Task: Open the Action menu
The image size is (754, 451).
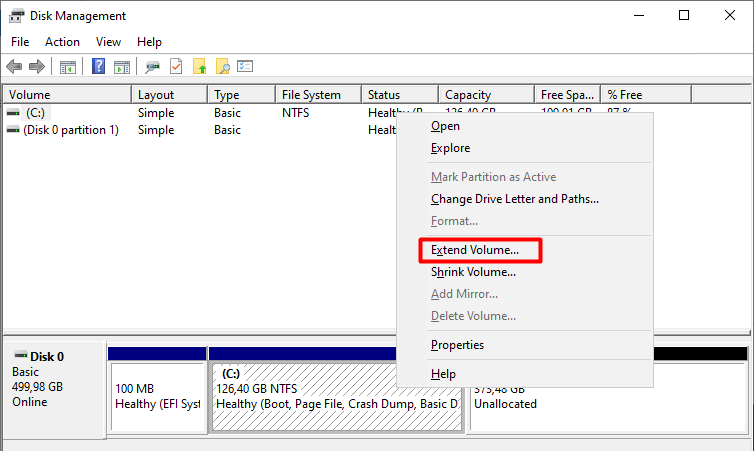Action: (62, 42)
